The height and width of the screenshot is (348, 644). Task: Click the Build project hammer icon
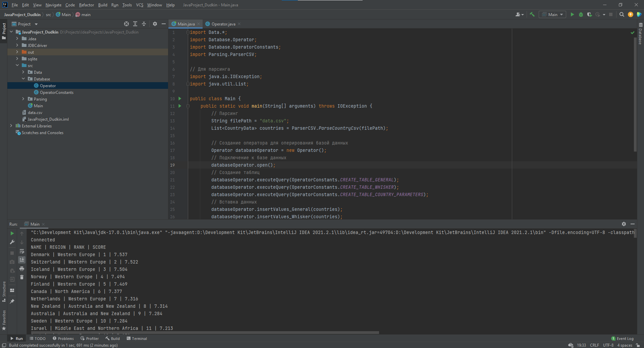click(x=532, y=14)
